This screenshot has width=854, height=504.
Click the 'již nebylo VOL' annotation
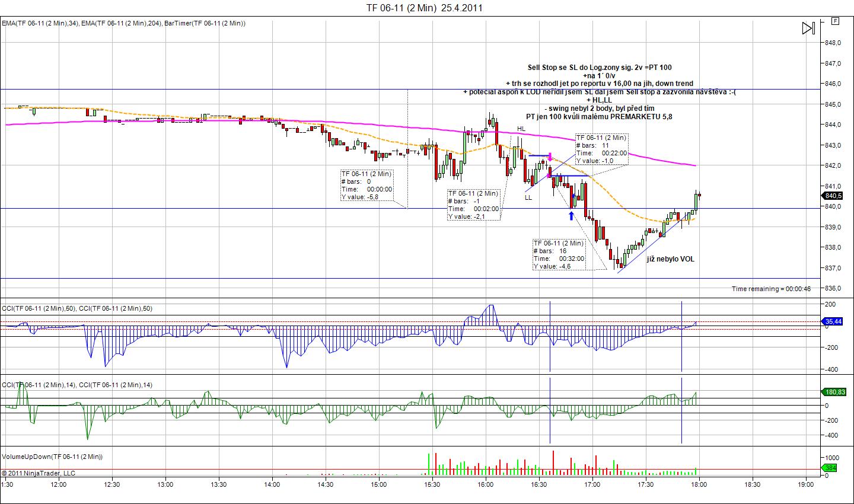(671, 259)
